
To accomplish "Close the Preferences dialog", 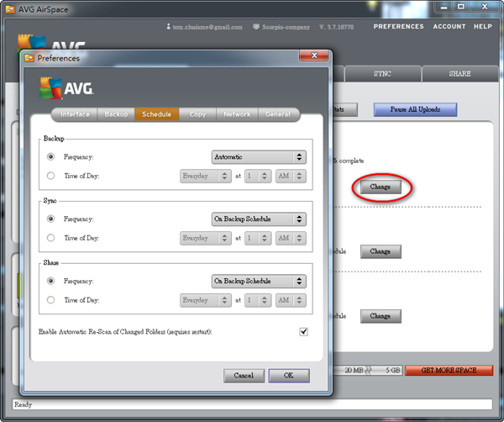I will (314, 55).
